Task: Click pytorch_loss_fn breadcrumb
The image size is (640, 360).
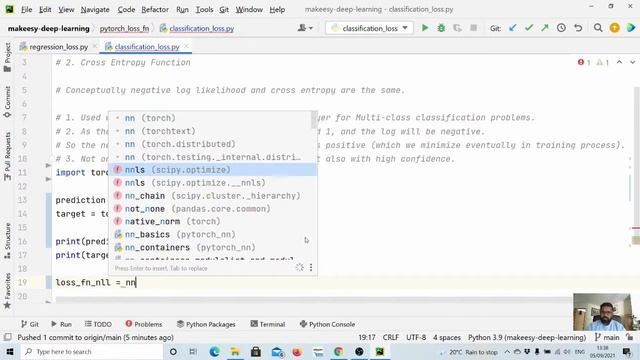Action: click(x=124, y=29)
